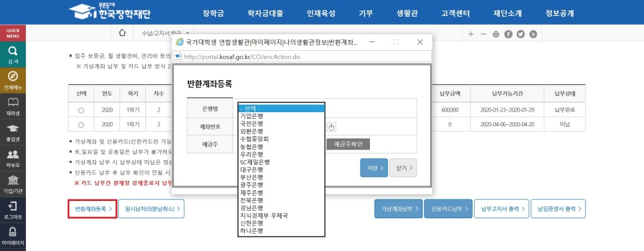Choose SC제일은행 from bank list
Viewport: 644px width, 251px height.
(x=281, y=162)
